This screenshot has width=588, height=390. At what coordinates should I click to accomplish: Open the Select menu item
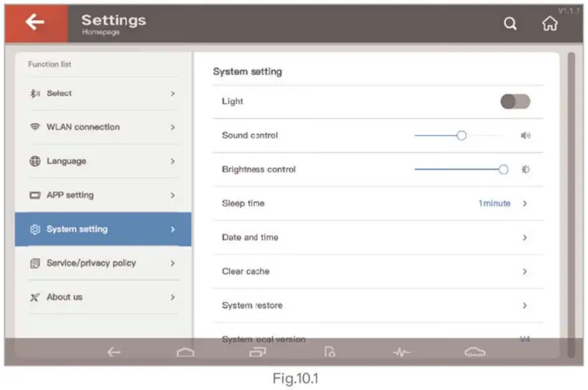point(103,93)
